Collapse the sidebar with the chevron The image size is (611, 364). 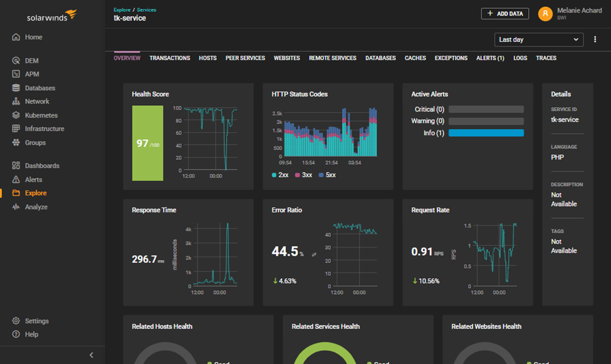tap(91, 355)
